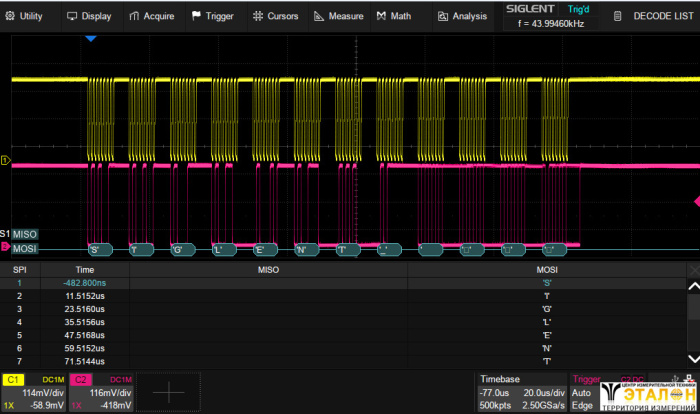Click the Trigger flag icon
The image size is (700, 414).
pos(196,16)
